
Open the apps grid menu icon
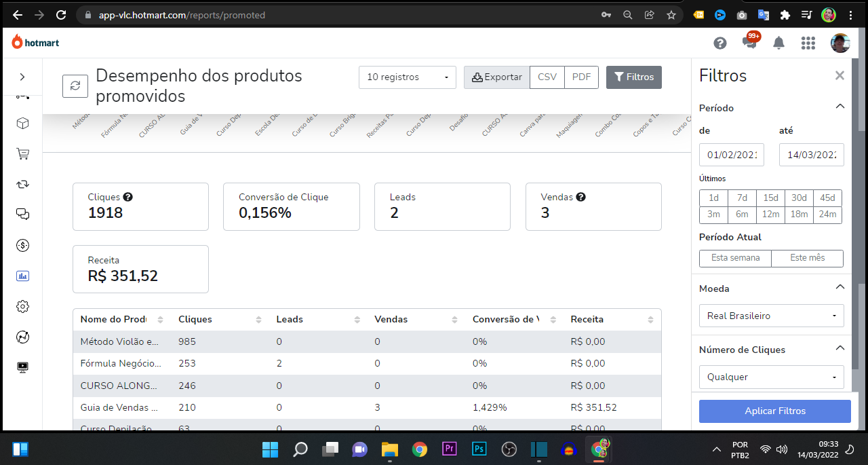[808, 43]
